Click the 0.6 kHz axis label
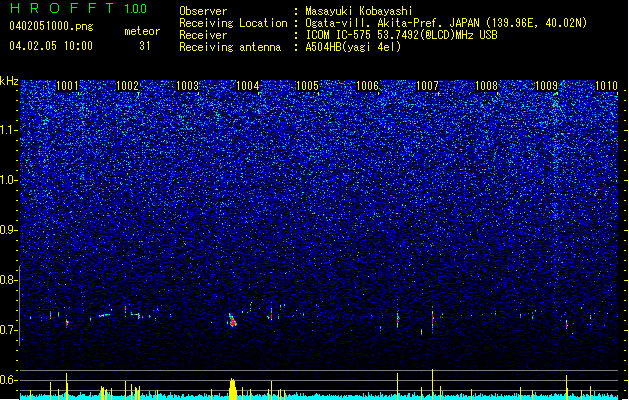Image resolution: width=629 pixels, height=400 pixels. tap(9, 380)
